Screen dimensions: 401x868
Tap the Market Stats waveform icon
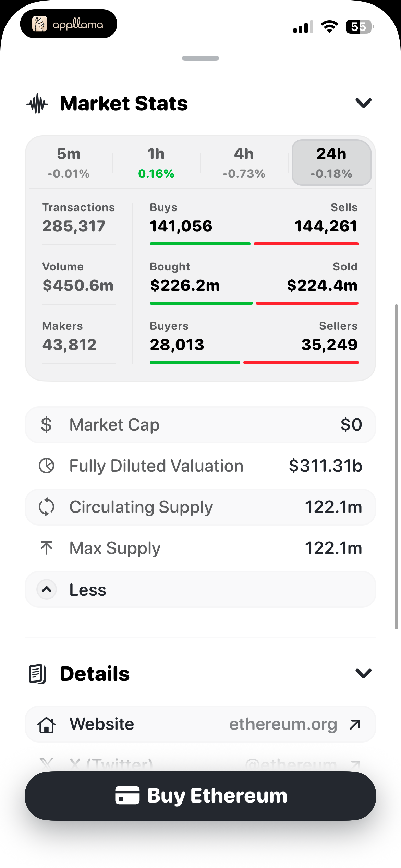[x=37, y=104]
